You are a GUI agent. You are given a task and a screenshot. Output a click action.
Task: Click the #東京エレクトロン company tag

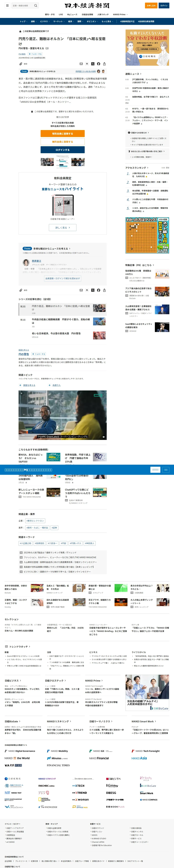(35, 521)
